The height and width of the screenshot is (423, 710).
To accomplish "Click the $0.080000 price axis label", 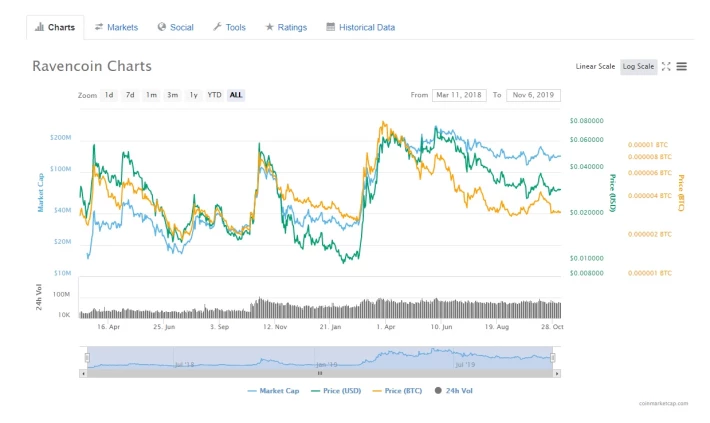I will [x=586, y=121].
